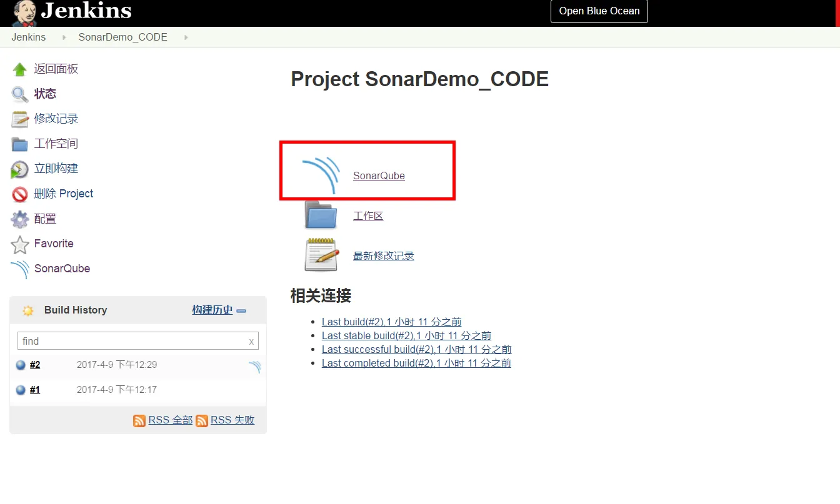This screenshot has height=504, width=840.
Task: Collapse the build history using minus icon
Action: 241,311
